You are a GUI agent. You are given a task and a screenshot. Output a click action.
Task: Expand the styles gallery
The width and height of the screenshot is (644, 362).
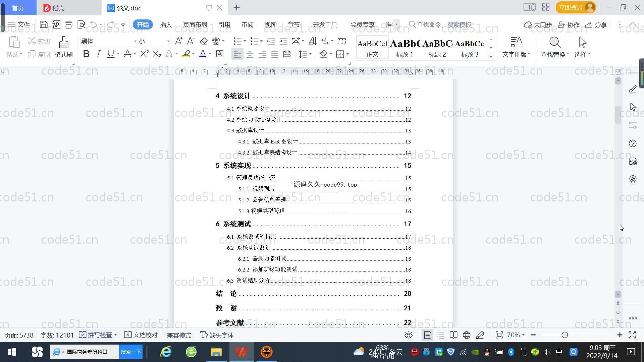(491, 56)
